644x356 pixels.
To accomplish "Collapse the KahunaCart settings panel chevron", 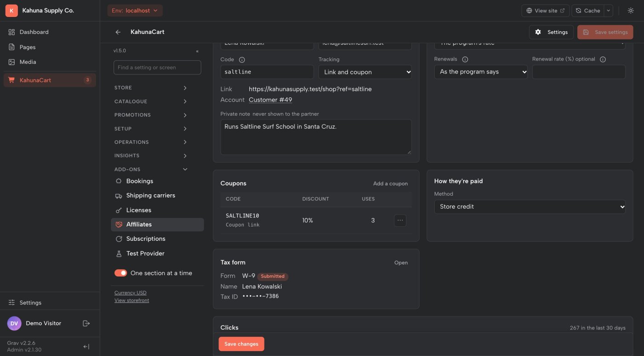I will pos(197,51).
